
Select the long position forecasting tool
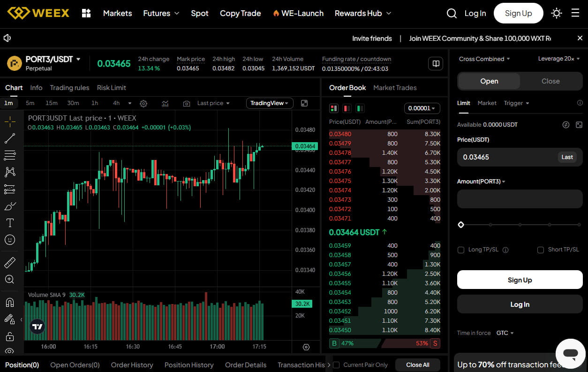pos(10,189)
